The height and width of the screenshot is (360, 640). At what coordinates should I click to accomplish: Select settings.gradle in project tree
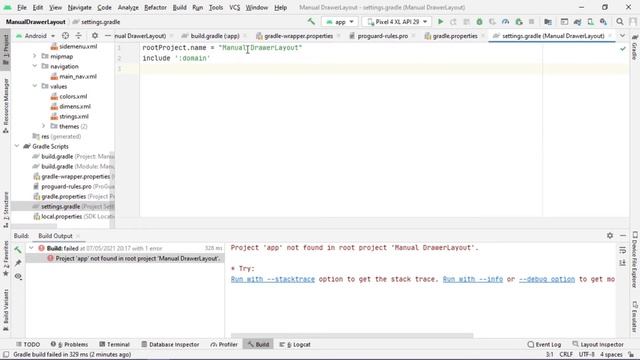[x=63, y=207]
